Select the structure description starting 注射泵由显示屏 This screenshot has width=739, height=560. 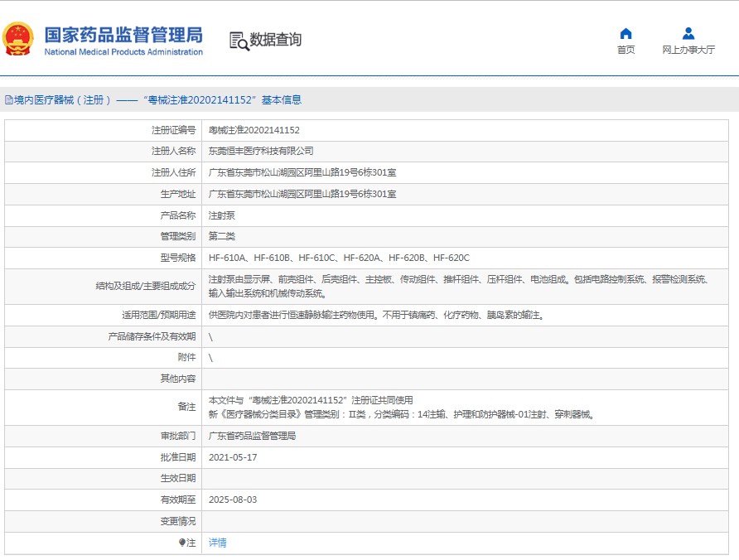point(458,286)
